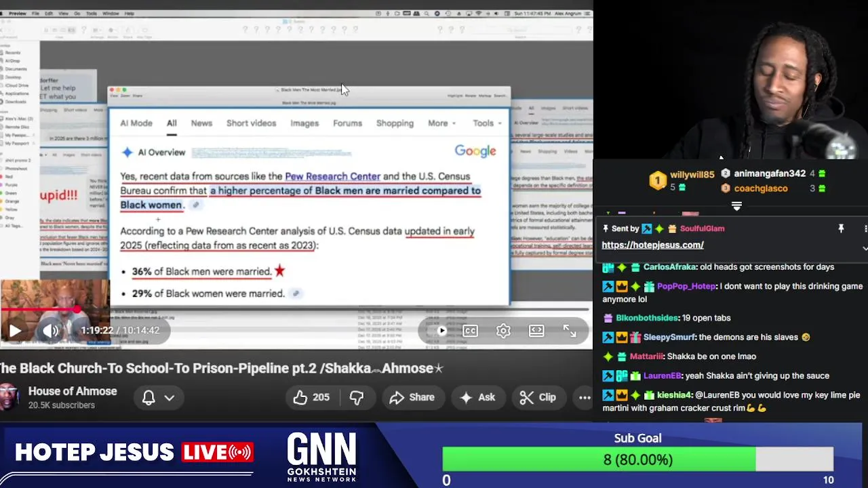The image size is (868, 488).
Task: Click Downloads in Finder sidebar
Action: pos(16,102)
